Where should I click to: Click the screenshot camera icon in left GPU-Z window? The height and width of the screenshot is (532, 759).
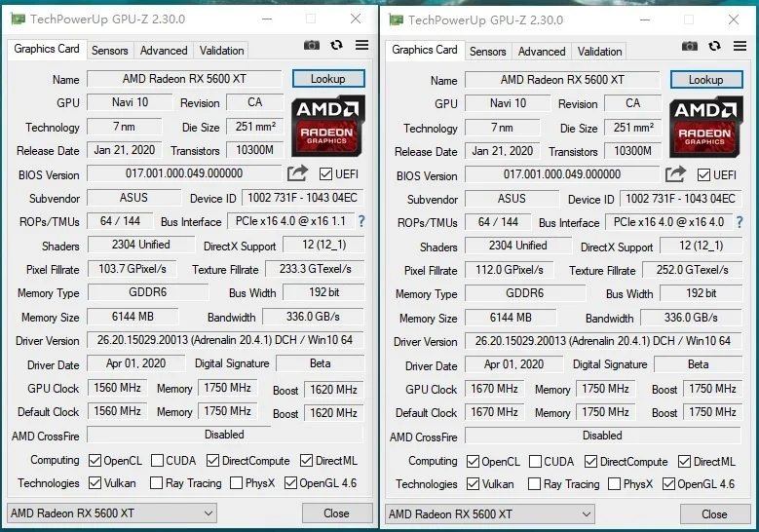[x=312, y=45]
